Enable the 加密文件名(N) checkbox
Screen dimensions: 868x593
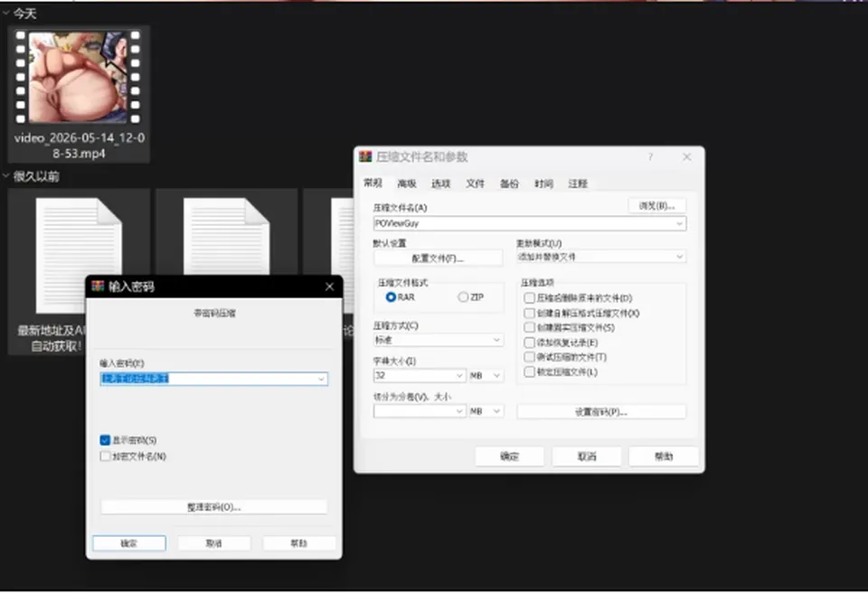105,457
